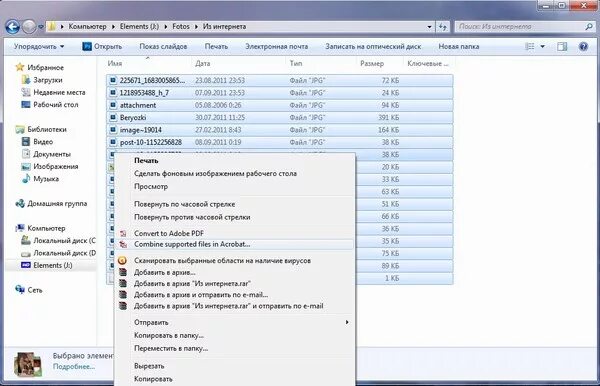Choose Сделать фоновым изображением рабочего стола

tap(235, 173)
